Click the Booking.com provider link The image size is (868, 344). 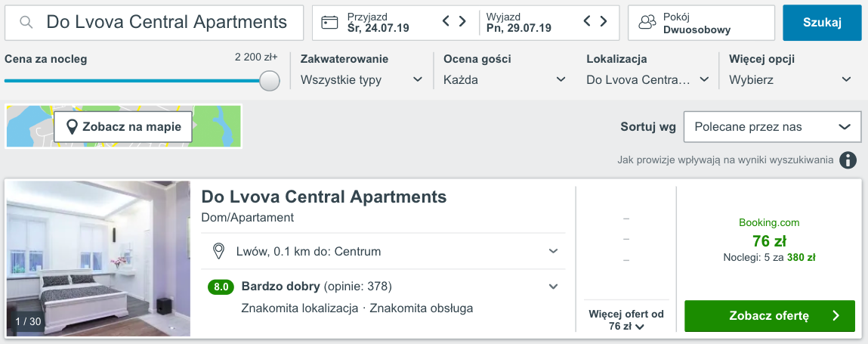769,223
